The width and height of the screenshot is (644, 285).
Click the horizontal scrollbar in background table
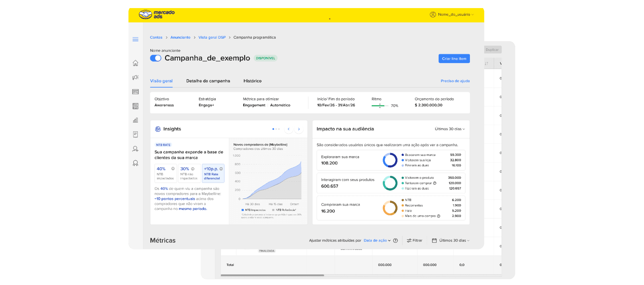272,275
